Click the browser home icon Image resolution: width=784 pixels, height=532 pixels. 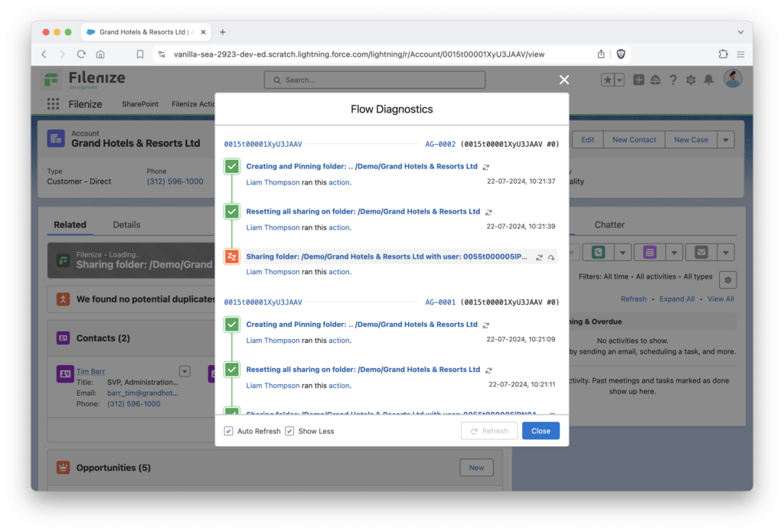click(x=100, y=54)
